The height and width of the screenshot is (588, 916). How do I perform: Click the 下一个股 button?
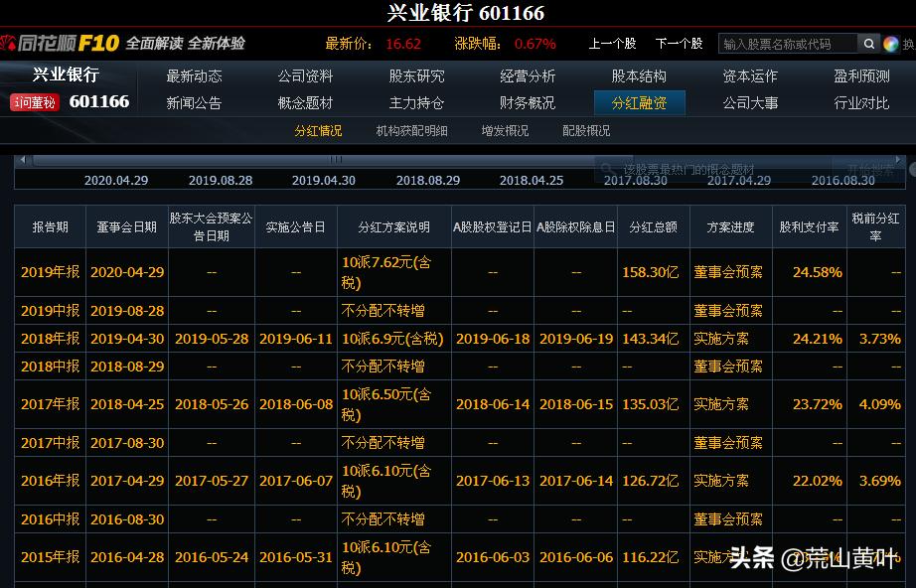pyautogui.click(x=680, y=45)
